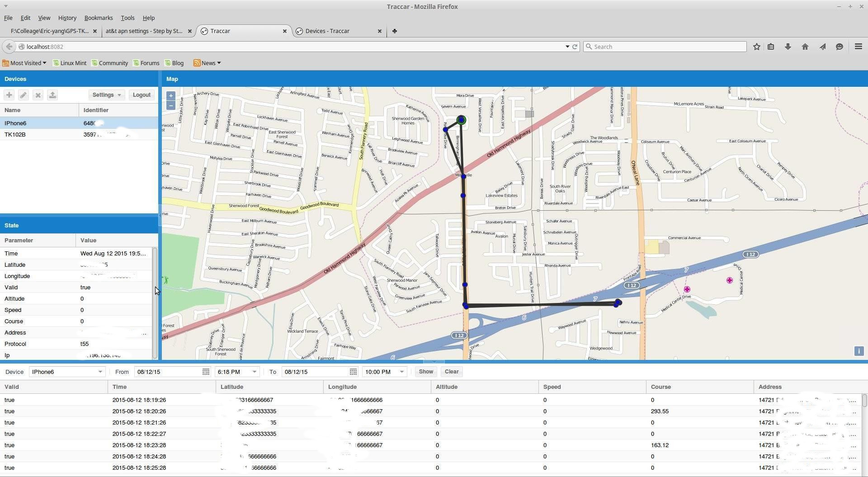The height and width of the screenshot is (477, 868).
Task: Sort table by Course column header
Action: coord(700,387)
